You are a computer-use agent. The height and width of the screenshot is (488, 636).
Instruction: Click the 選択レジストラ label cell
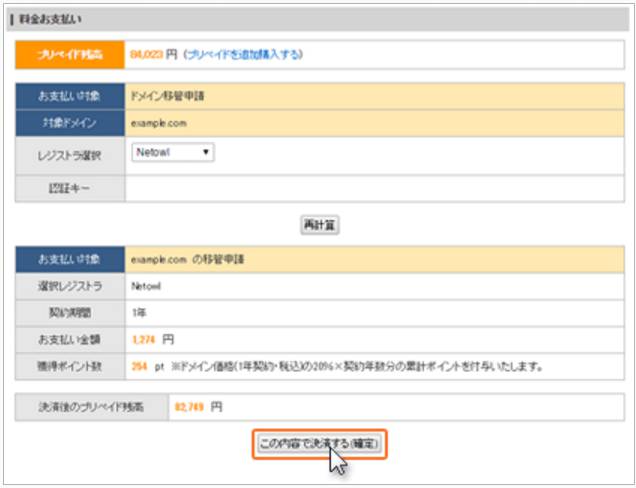click(70, 286)
